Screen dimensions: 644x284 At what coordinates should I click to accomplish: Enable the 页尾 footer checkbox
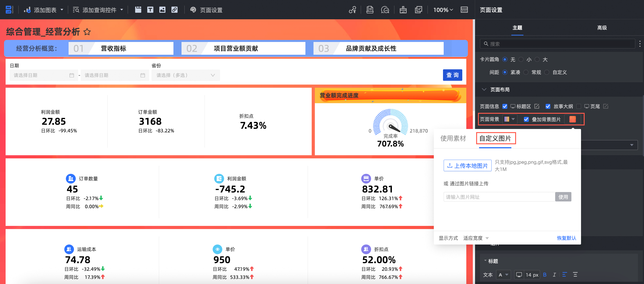click(x=579, y=106)
